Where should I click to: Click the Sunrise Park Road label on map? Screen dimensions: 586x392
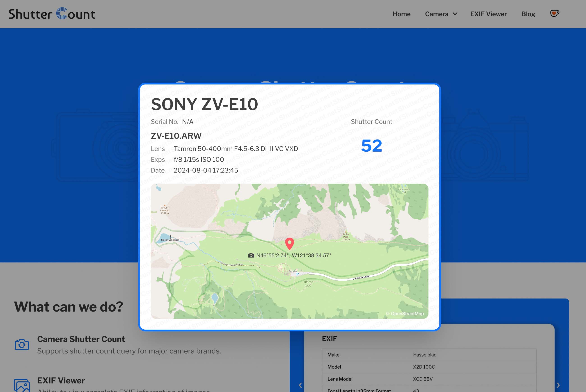[361, 277]
